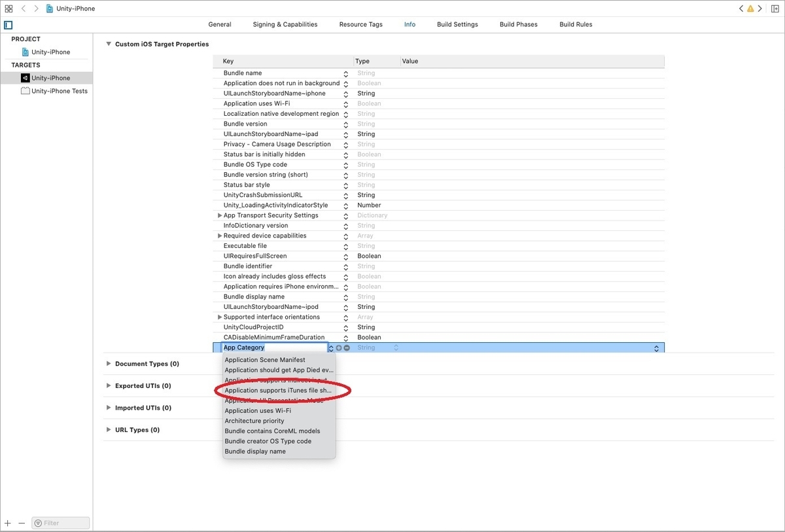Jump to previous issue arrow
This screenshot has height=532, width=785.
pos(741,9)
